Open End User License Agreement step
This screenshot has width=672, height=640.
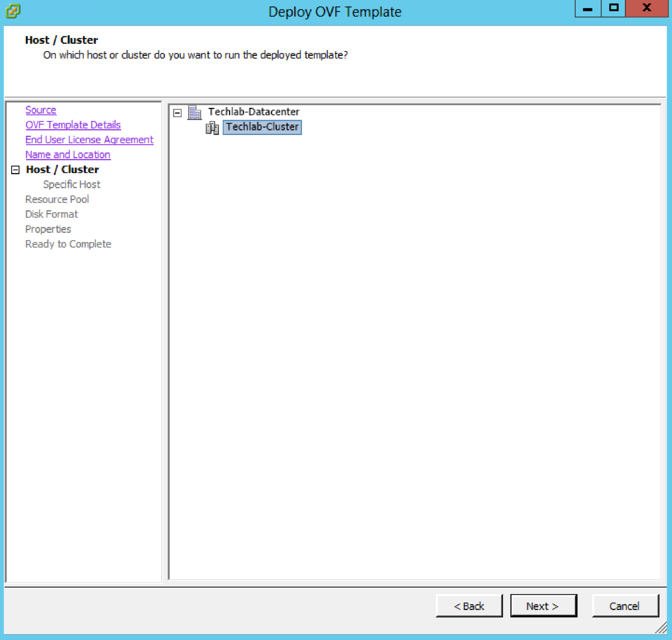tap(89, 140)
